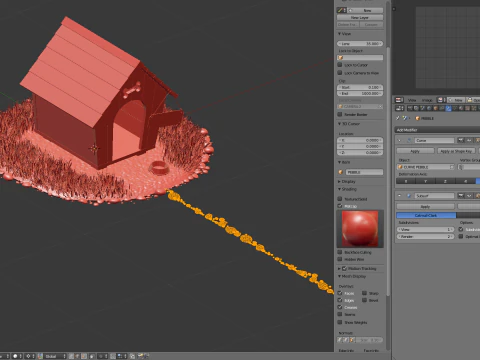
Task: Click the PEBBLE item name field
Action: (x=364, y=172)
